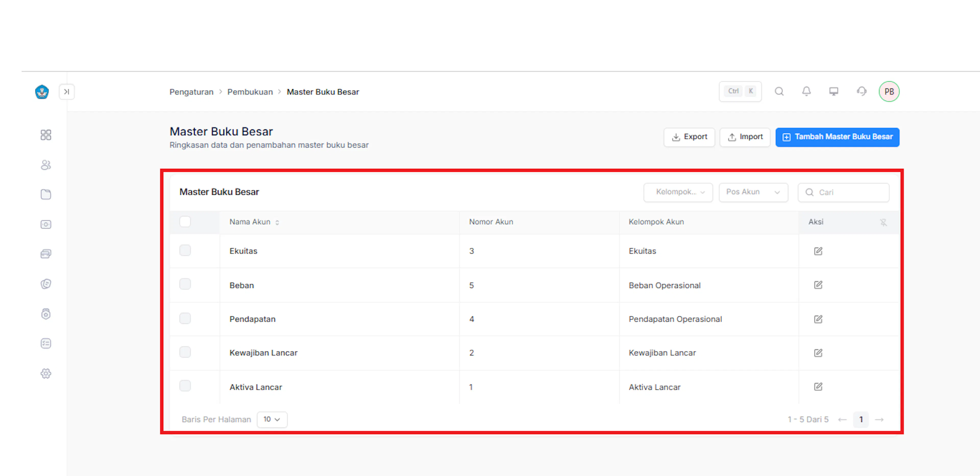Edit the Beban row
Viewport: 980px width, 476px height.
pos(818,285)
